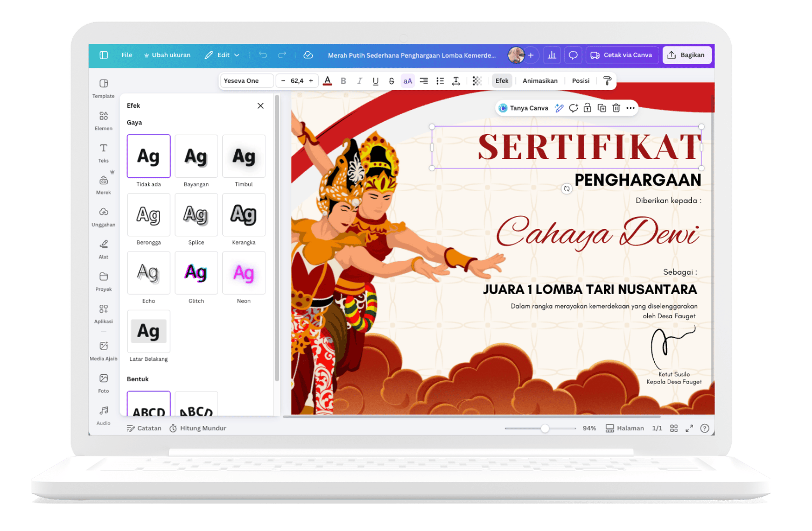Delete the selected element with trash icon
Screen dimensions: 812x531
pyautogui.click(x=616, y=108)
